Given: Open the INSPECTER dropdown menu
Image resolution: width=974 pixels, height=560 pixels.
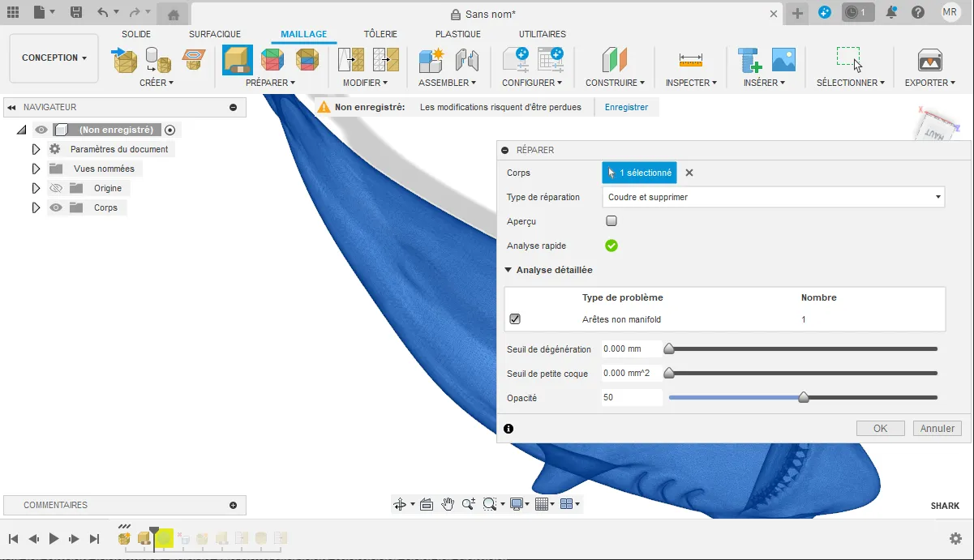Looking at the screenshot, I should [x=692, y=83].
